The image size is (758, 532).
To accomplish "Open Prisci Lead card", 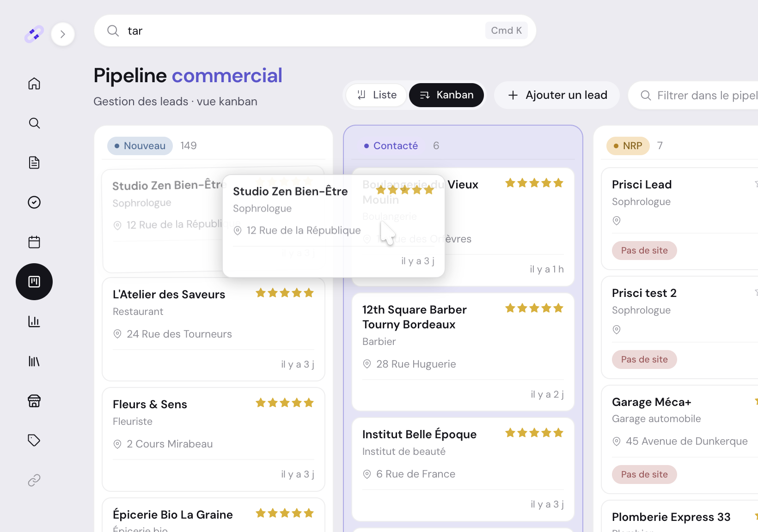I will point(679,218).
